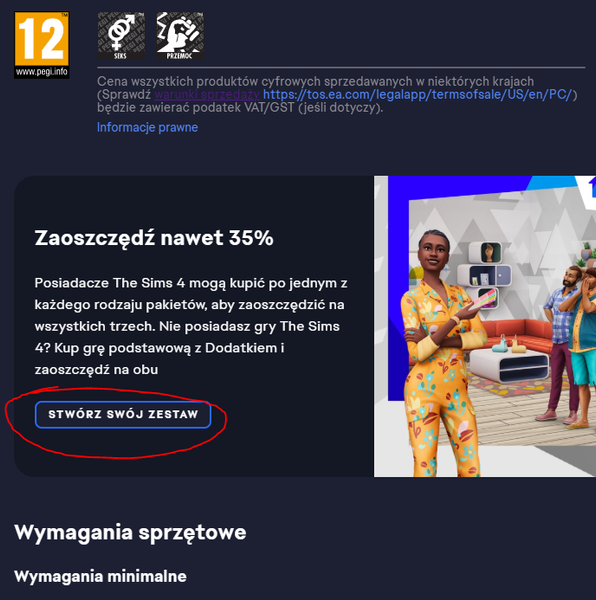Select the PEGI Seks content descriptor icon

click(x=121, y=36)
